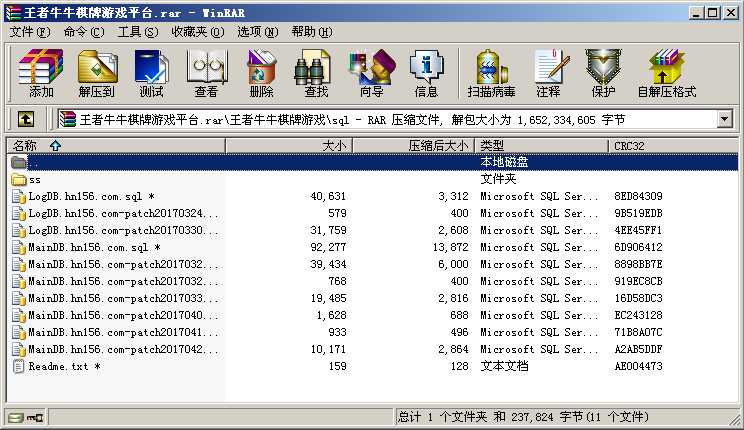Sort by CRC32 column header
Image resolution: width=744 pixels, height=430 pixels.
tap(673, 146)
